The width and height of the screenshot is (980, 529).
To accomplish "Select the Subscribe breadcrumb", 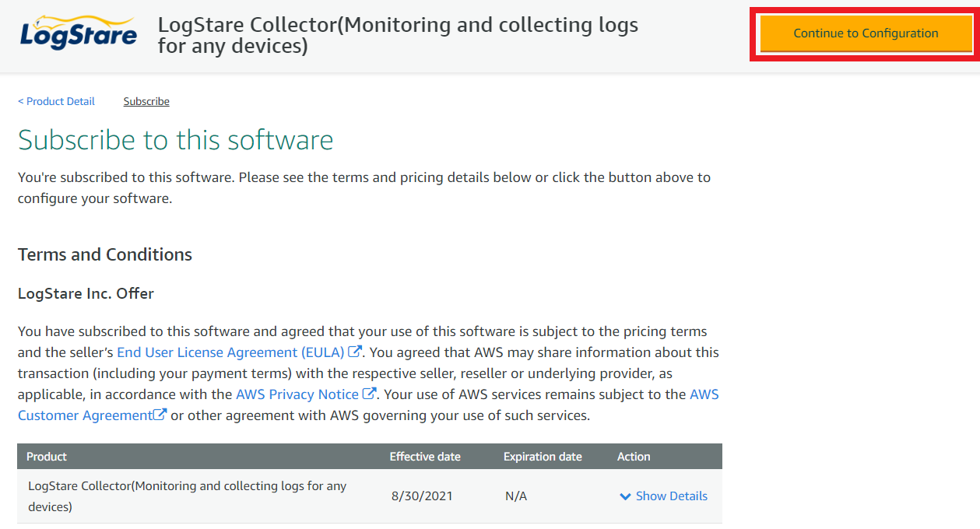I will coord(146,101).
